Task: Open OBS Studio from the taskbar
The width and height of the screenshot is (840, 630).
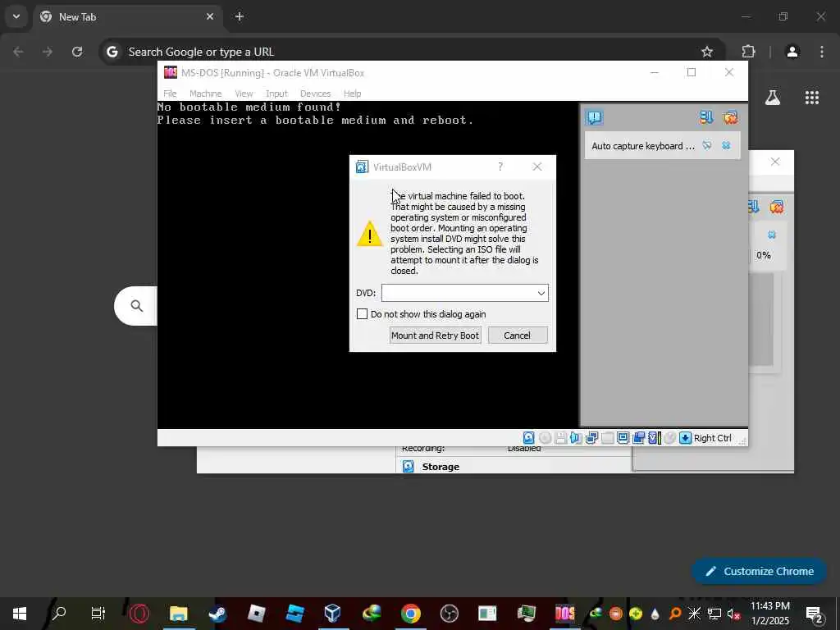Action: 449,614
